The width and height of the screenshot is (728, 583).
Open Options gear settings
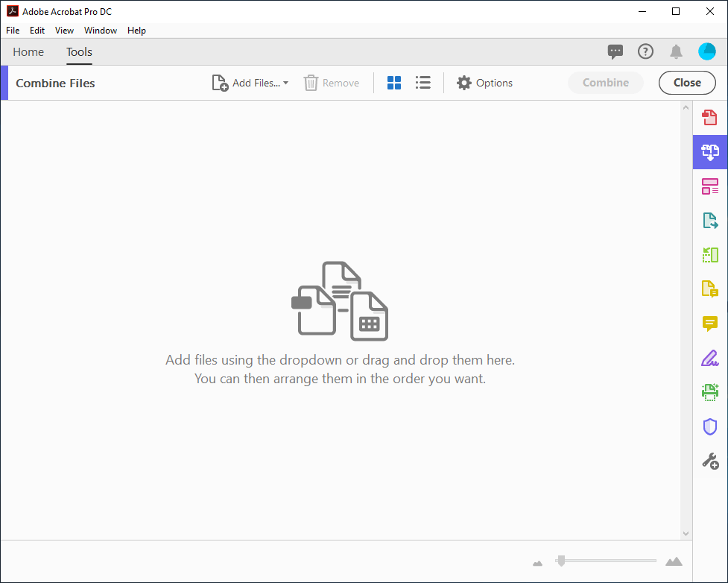click(484, 83)
